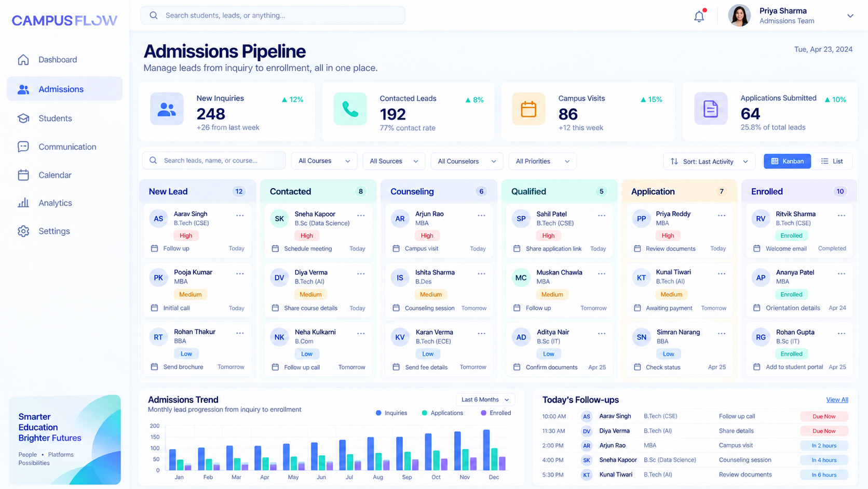Switch to Kanban view

(x=787, y=161)
